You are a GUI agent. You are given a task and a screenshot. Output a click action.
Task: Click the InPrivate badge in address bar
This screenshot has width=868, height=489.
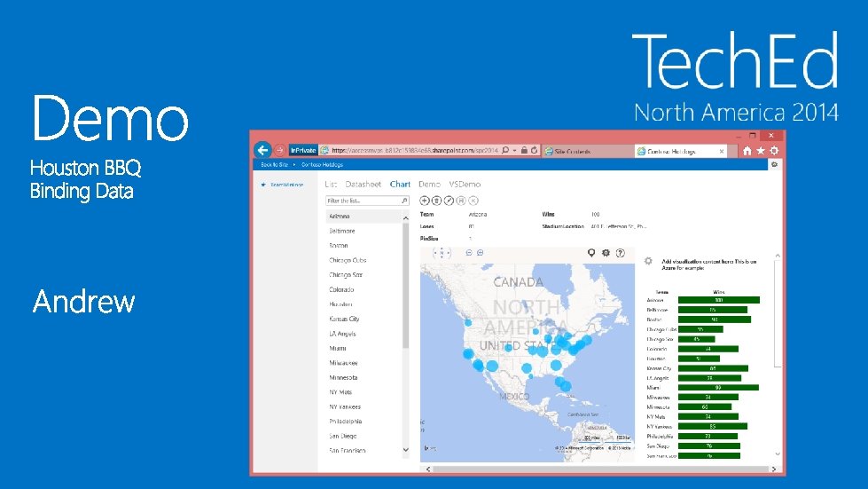[x=303, y=150]
